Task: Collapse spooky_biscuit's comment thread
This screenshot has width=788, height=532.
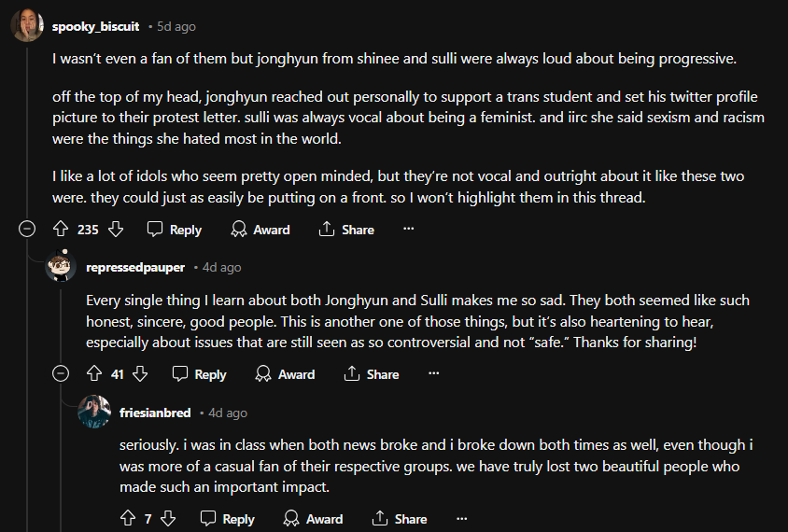Action: click(28, 230)
